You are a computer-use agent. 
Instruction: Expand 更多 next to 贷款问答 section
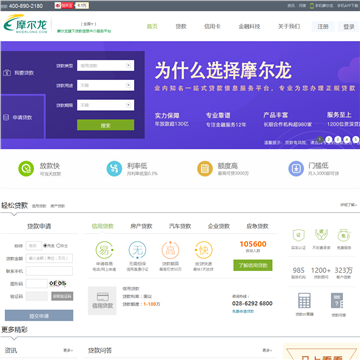tap(267, 350)
